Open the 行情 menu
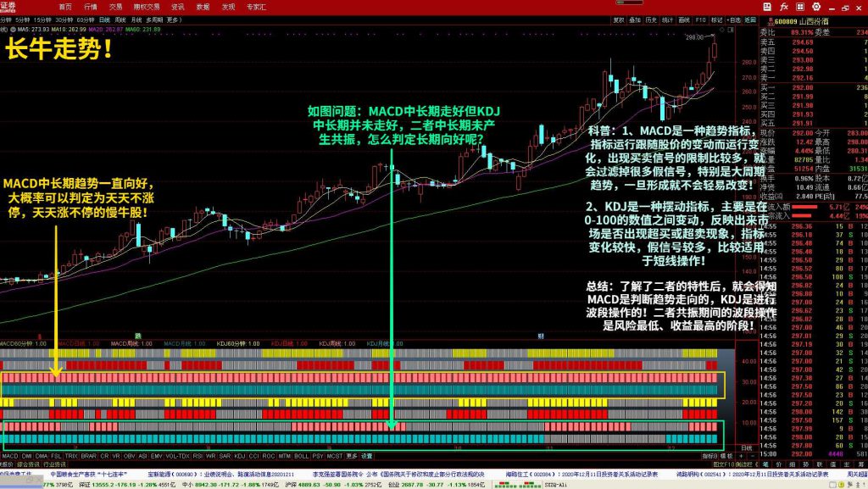This screenshot has width=868, height=489. 91,5
